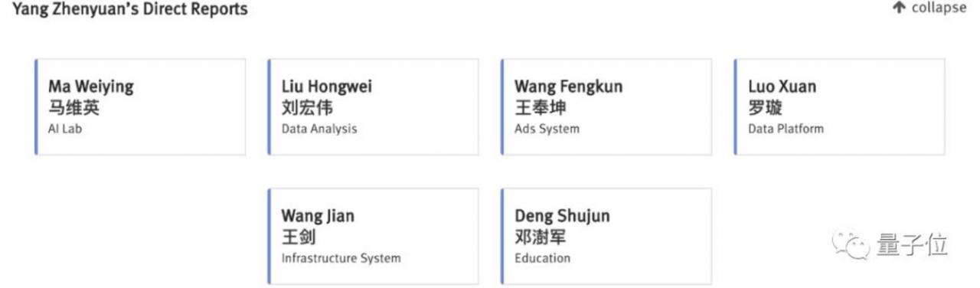
Task: Click the name Liu Hongwei
Action: (x=326, y=86)
